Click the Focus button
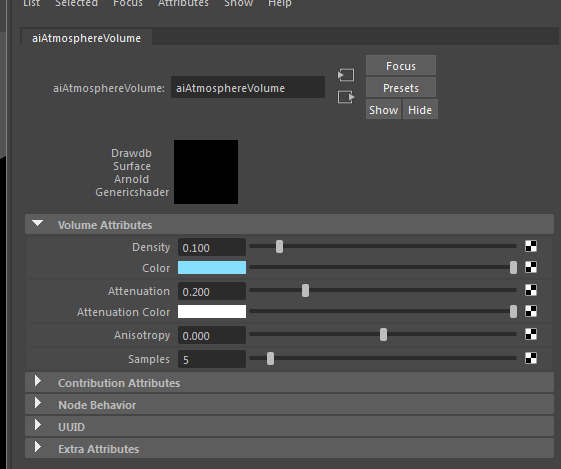Viewport: 561px width, 469px height. [x=401, y=65]
